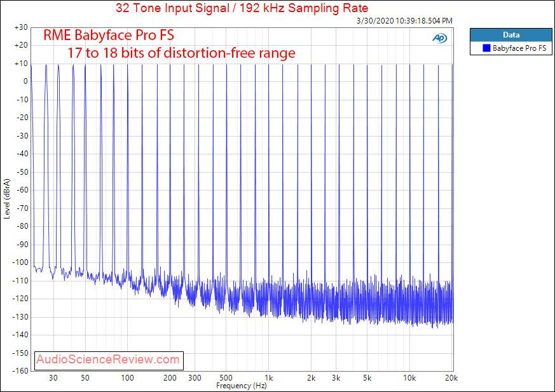Click the Audio Precision AP logo

(x=439, y=38)
